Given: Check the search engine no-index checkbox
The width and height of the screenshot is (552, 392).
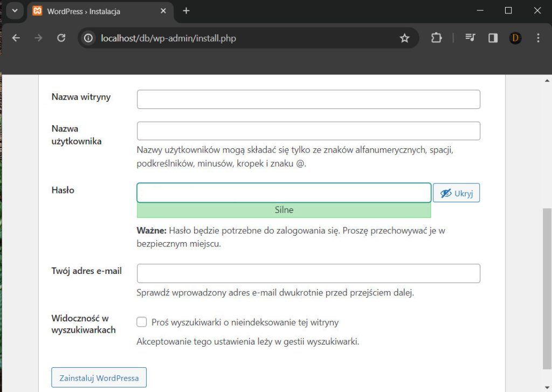Looking at the screenshot, I should click(142, 322).
